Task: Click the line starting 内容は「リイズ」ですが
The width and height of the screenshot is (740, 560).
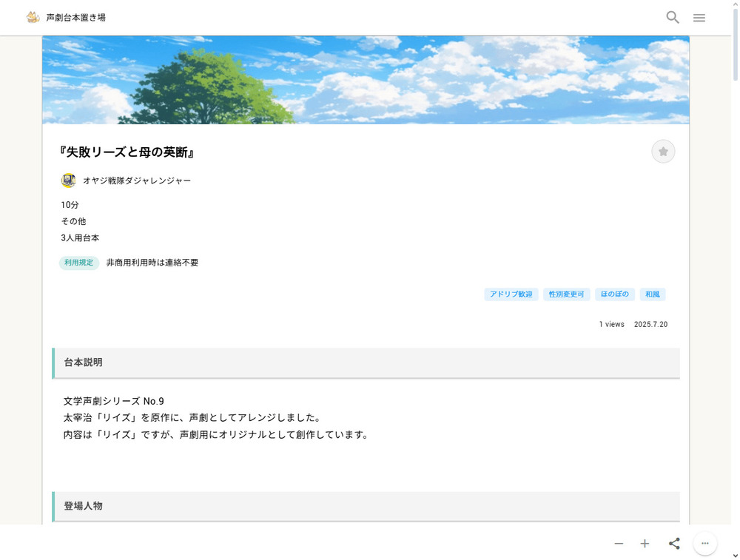Action: (216, 434)
